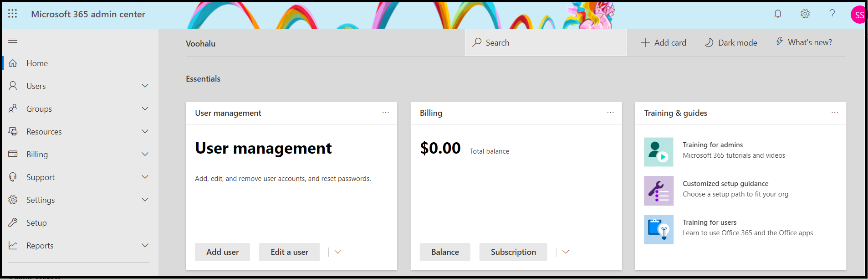The width and height of the screenshot is (868, 279).
Task: Click the Dark mode moon icon
Action: coord(709,42)
